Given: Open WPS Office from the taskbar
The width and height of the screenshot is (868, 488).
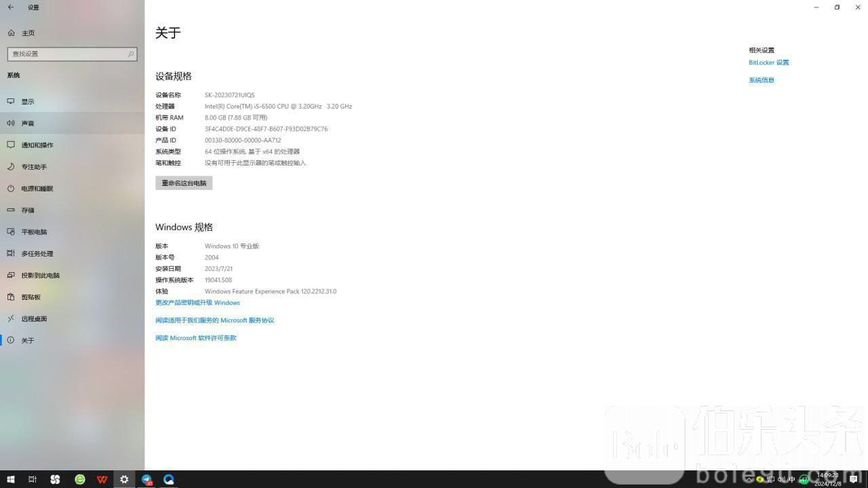Looking at the screenshot, I should pos(102,479).
